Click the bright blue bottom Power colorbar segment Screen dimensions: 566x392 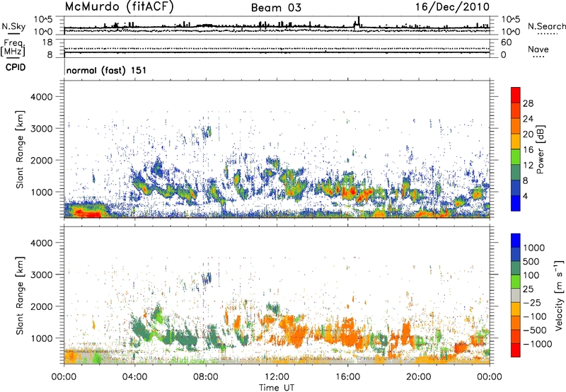[x=516, y=203]
